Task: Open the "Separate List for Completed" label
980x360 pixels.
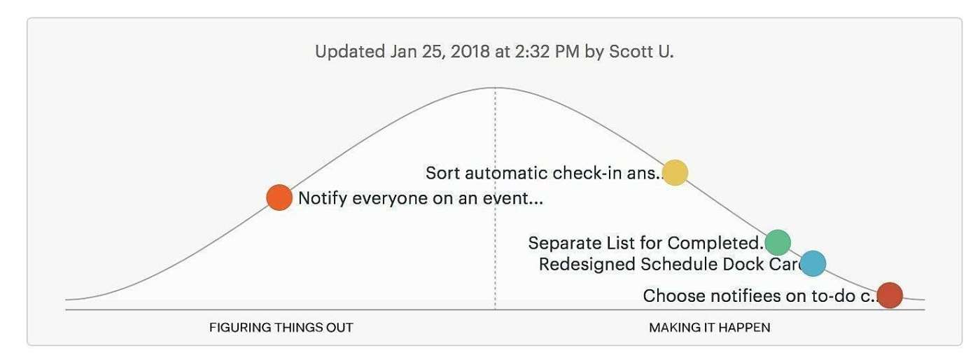Action: pos(644,243)
